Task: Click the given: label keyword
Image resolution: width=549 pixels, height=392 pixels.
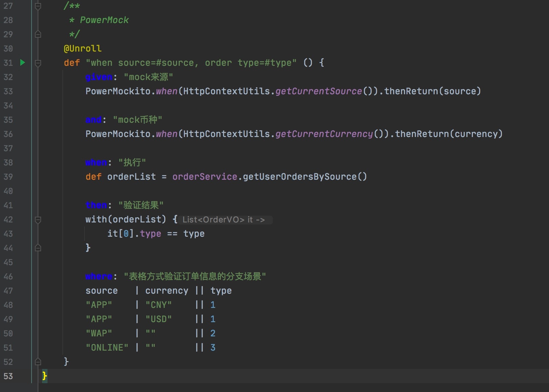Action: pyautogui.click(x=98, y=77)
